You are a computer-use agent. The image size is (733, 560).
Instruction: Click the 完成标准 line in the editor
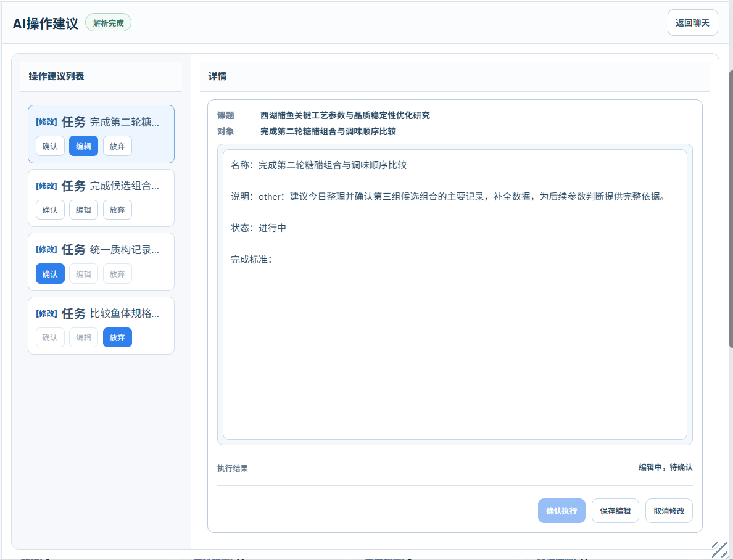pos(252,260)
